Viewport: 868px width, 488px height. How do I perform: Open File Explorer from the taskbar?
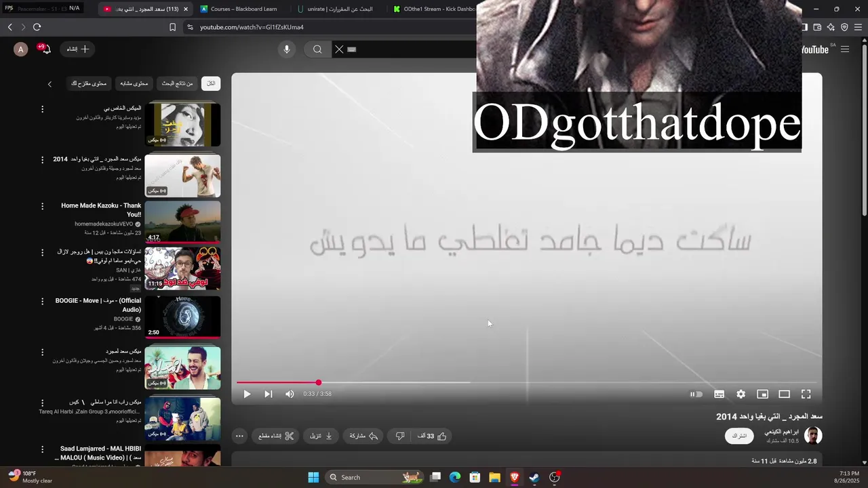[x=495, y=477]
